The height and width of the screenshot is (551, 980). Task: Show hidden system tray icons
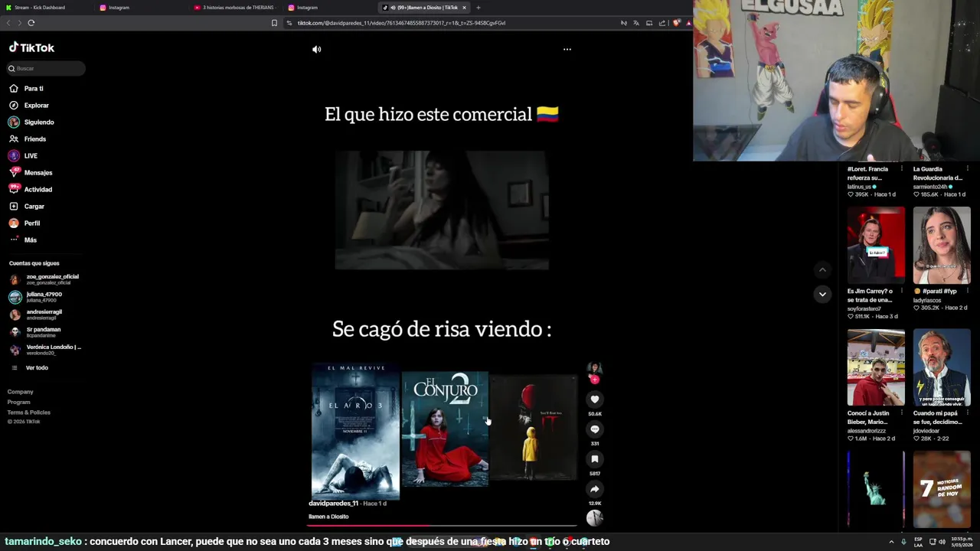891,542
